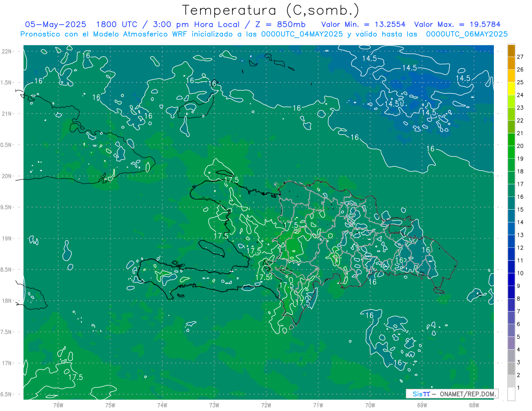Click the "17N" latitude axis label
This screenshot has width=532, height=411.
(x=7, y=363)
